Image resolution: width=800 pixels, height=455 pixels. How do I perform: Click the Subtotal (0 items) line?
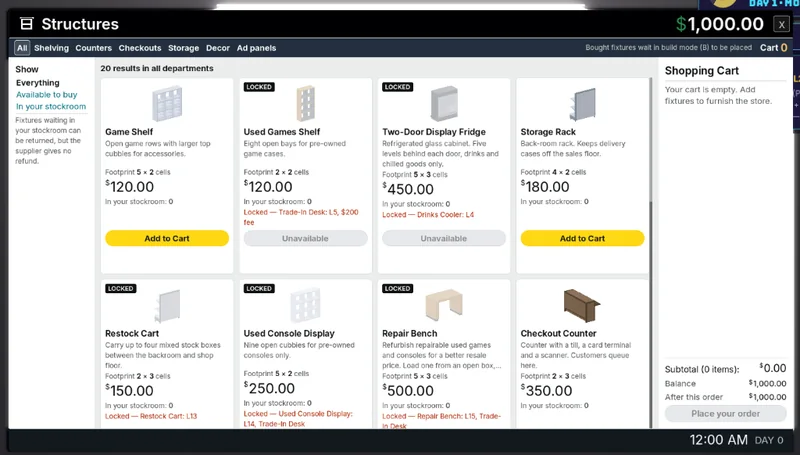click(725, 368)
